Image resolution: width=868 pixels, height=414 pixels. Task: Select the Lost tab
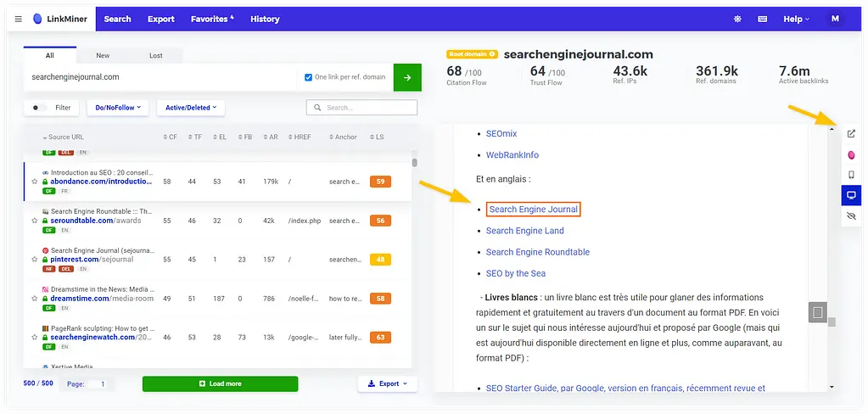coord(155,55)
